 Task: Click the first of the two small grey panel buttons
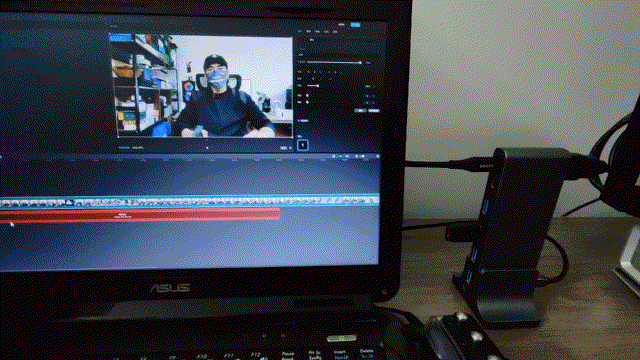[360, 111]
